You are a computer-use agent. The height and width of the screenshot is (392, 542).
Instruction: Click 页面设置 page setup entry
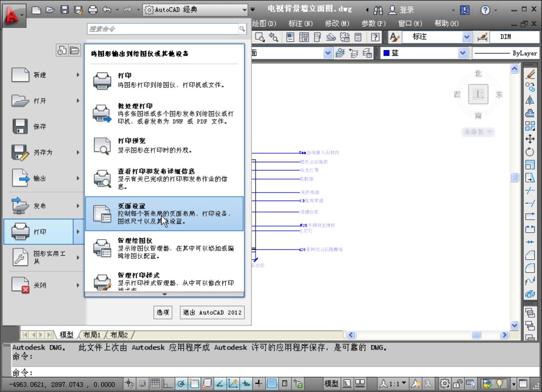point(164,214)
